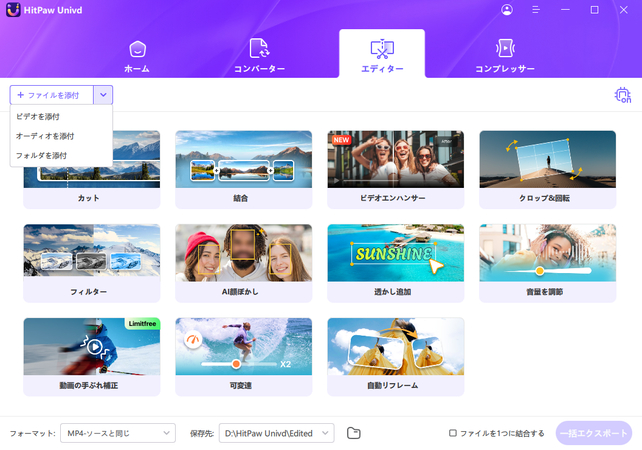This screenshot has width=642, height=450.
Task: Click the speed slider knob on 可変速 card
Action: tap(236, 364)
